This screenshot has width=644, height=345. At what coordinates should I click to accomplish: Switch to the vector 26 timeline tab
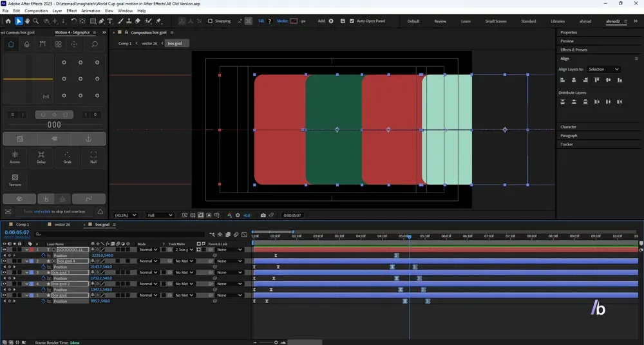click(62, 225)
